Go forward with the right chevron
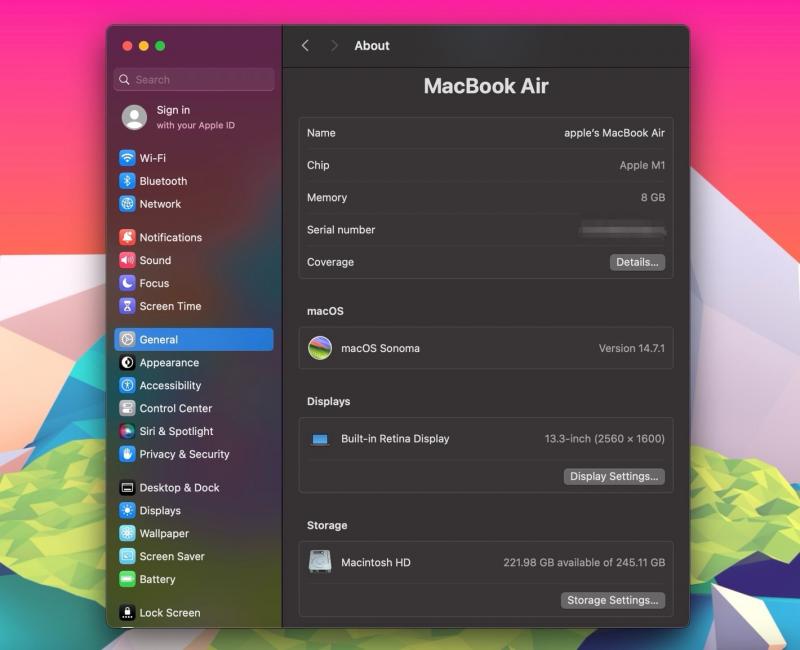Screen dimensions: 800x650 coord(334,45)
